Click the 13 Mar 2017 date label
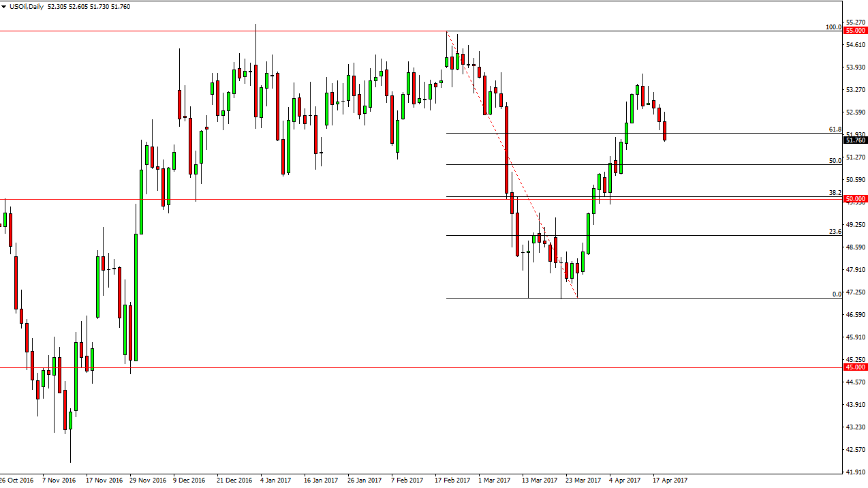 tap(540, 481)
